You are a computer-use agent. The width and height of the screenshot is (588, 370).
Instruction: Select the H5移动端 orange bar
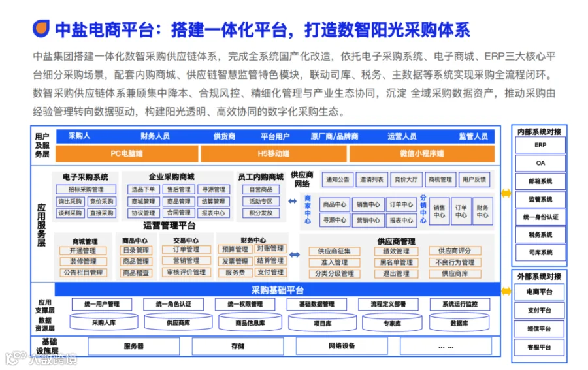click(x=274, y=153)
